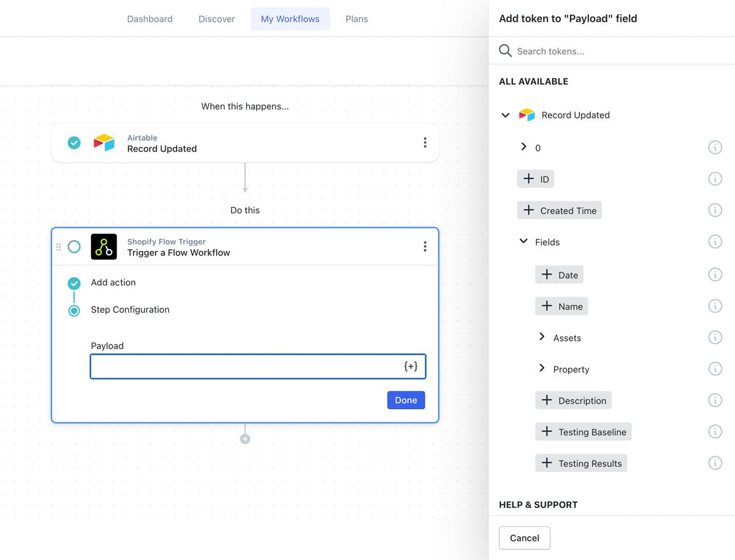The height and width of the screenshot is (560, 735).
Task: Click the completed checkmark on Airtable trigger
Action: pos(74,143)
